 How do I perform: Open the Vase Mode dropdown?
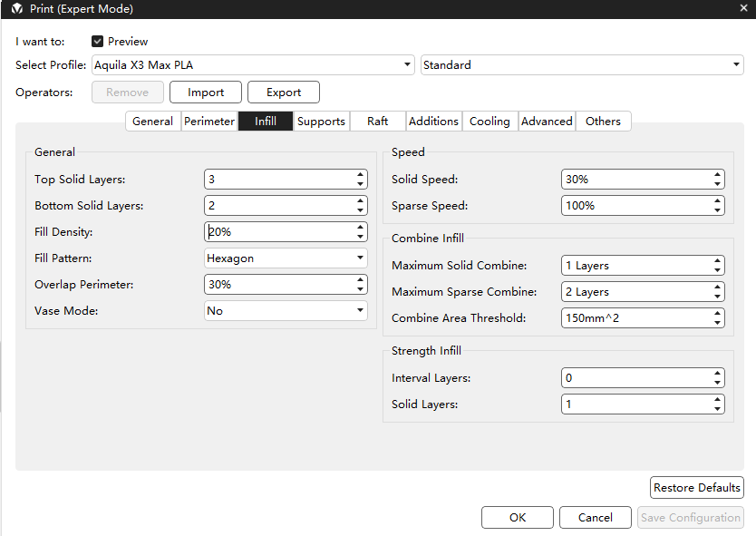click(x=286, y=311)
